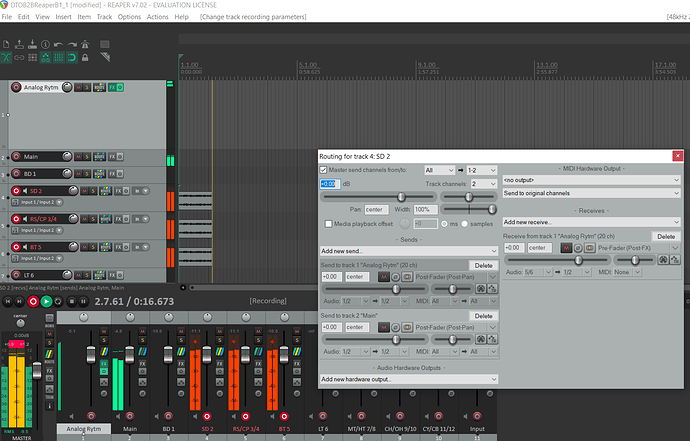Click the track Width 100% field
690x441 pixels.
(426, 209)
